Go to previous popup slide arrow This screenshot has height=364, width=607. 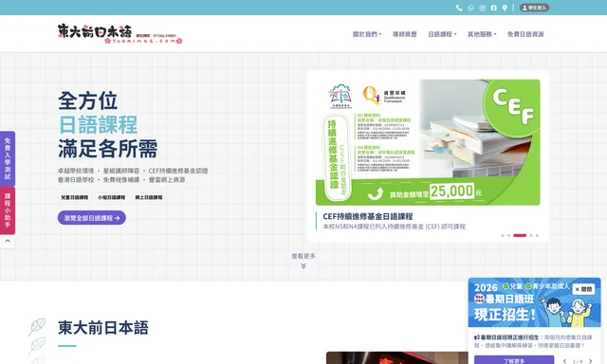(565, 361)
